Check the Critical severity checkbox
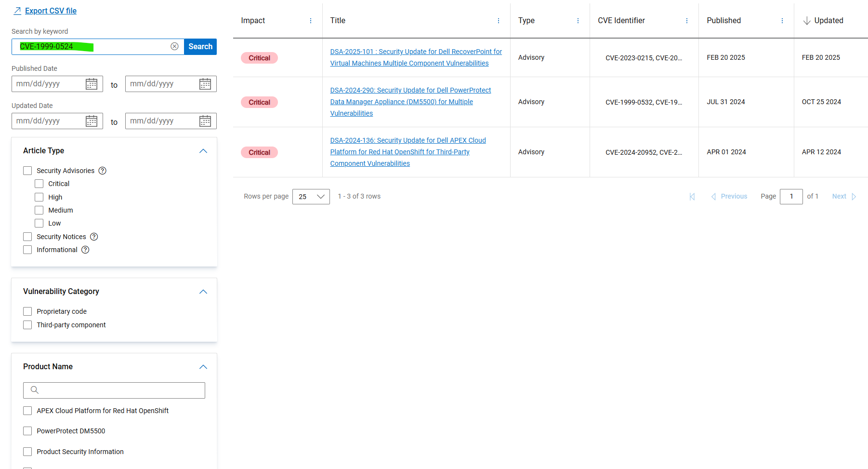868x469 pixels. pyautogui.click(x=39, y=184)
